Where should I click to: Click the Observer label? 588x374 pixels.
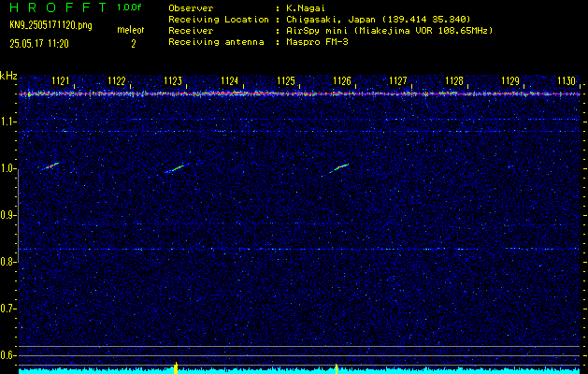click(x=191, y=8)
